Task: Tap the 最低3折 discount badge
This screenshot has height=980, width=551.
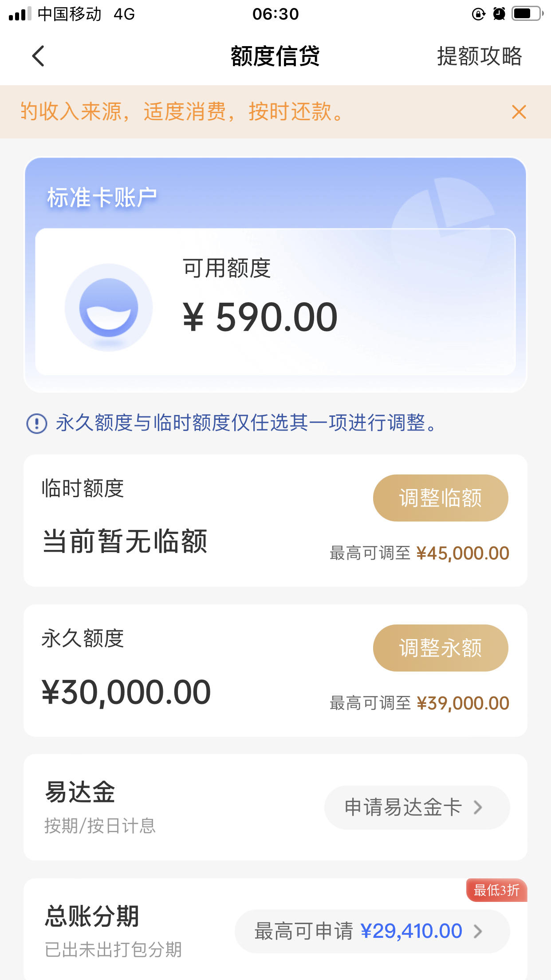Action: click(496, 890)
